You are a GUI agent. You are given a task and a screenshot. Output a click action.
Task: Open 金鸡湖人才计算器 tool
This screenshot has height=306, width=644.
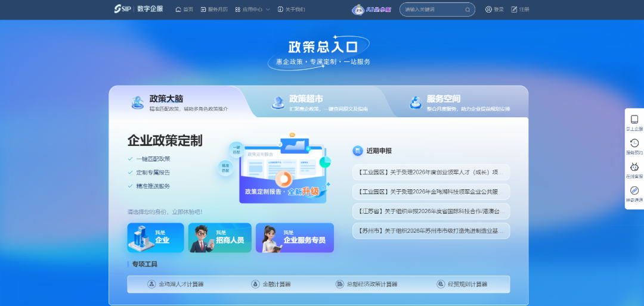point(175,285)
